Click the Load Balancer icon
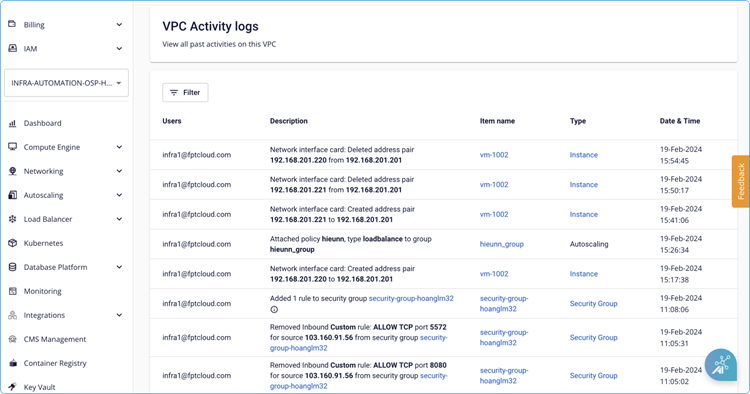750x394 pixels. tap(12, 219)
